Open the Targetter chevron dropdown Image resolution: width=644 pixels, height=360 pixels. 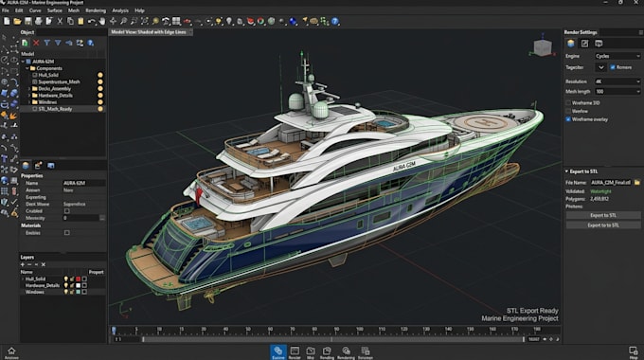600,67
